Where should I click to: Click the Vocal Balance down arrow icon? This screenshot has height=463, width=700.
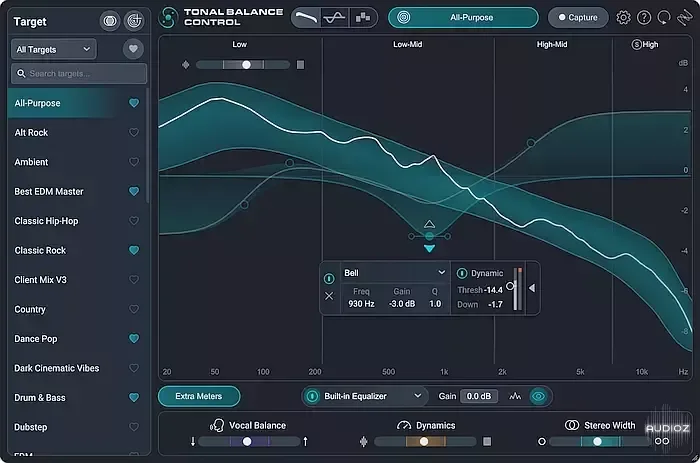pyautogui.click(x=193, y=442)
